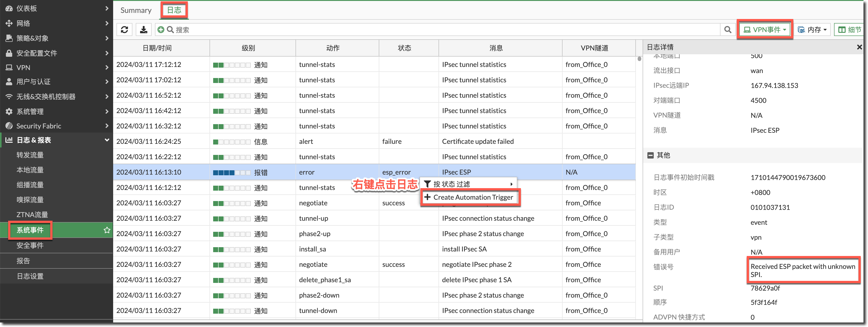Click the WiFi controller icon in sidebar

coord(9,96)
